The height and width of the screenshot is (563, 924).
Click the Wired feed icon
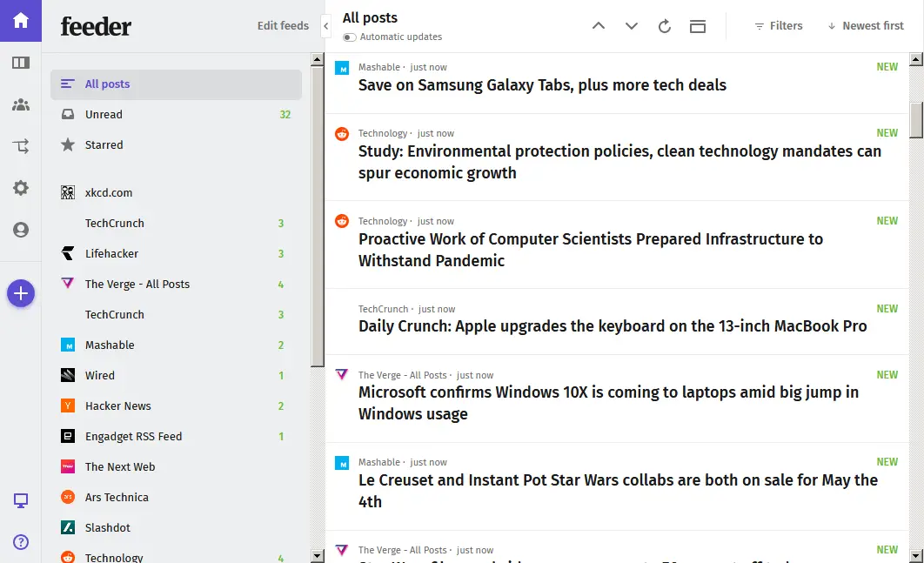(68, 375)
